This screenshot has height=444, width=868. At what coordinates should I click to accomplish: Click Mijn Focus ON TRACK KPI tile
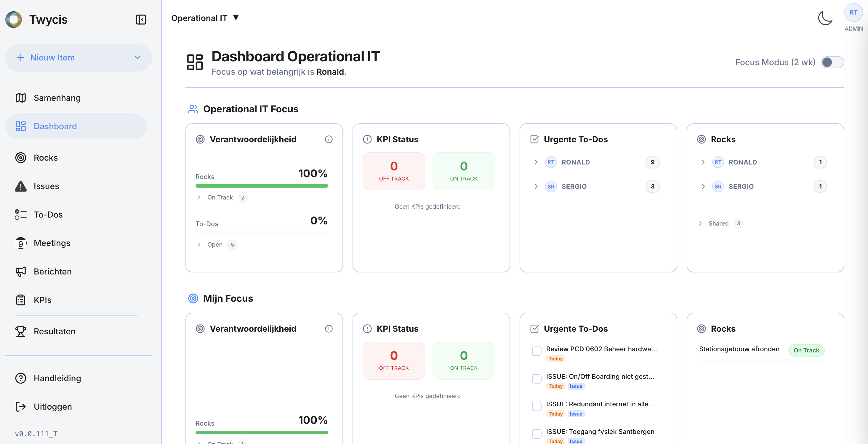(x=464, y=361)
